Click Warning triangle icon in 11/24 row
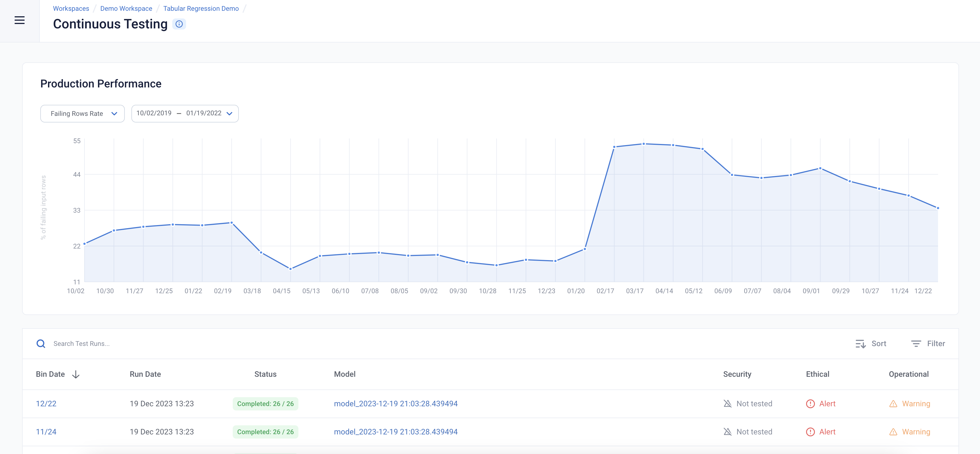Viewport: 980px width, 454px height. coord(893,432)
